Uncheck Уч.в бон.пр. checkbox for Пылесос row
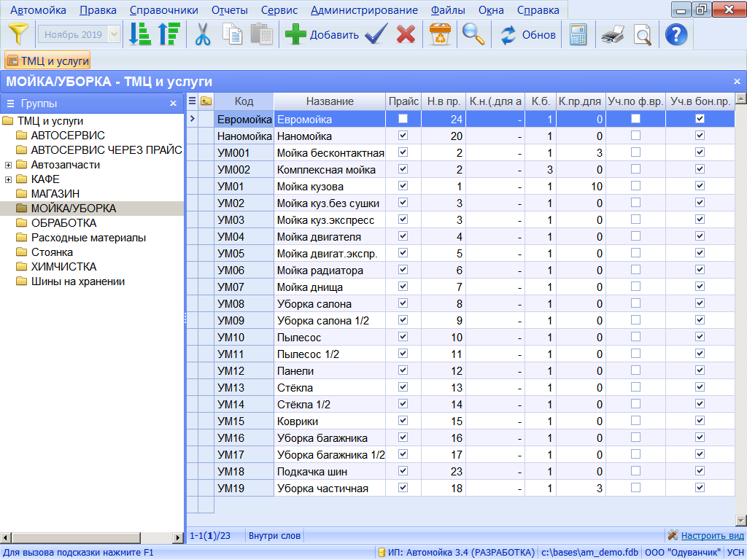Screen dimensions: 747x560 point(700,337)
